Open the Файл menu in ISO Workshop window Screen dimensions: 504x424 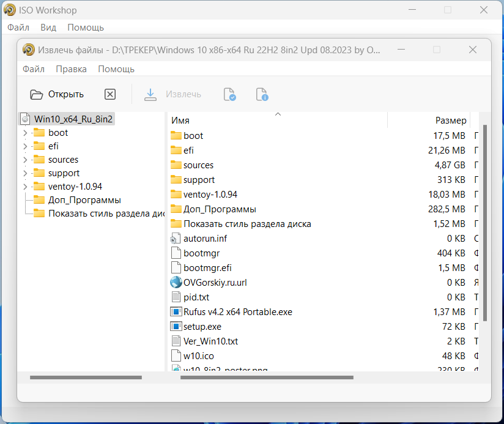(18, 28)
